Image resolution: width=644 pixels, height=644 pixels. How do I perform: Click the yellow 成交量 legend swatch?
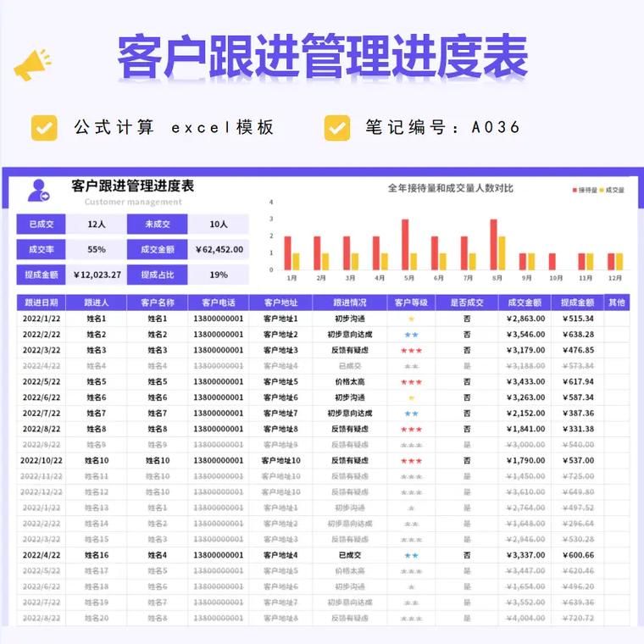602,190
